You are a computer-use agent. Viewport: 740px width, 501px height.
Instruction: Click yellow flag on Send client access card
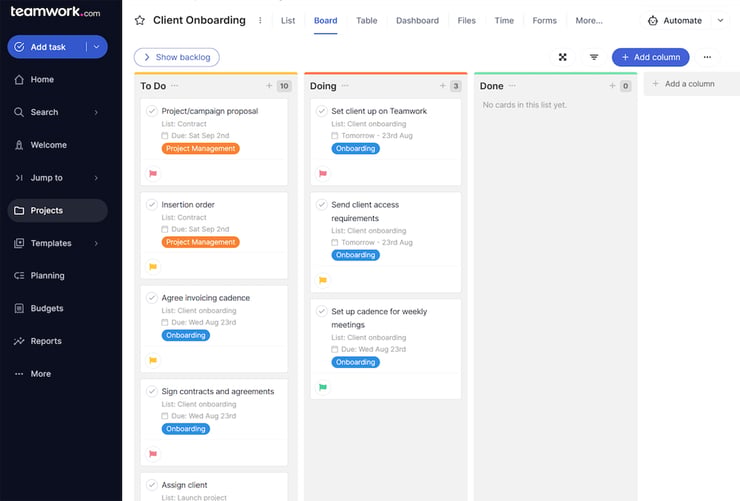(x=323, y=280)
